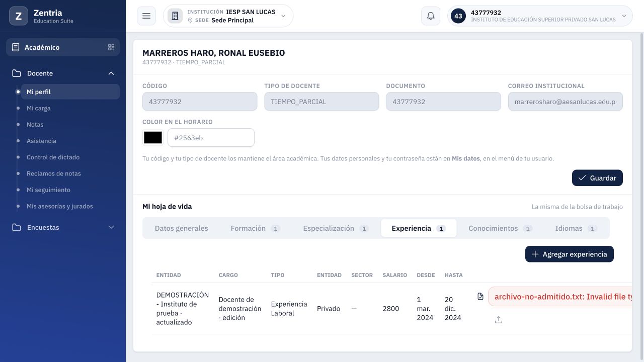Click the Tipo de docente field
Screen dimensions: 644x362
pyautogui.click(x=321, y=102)
